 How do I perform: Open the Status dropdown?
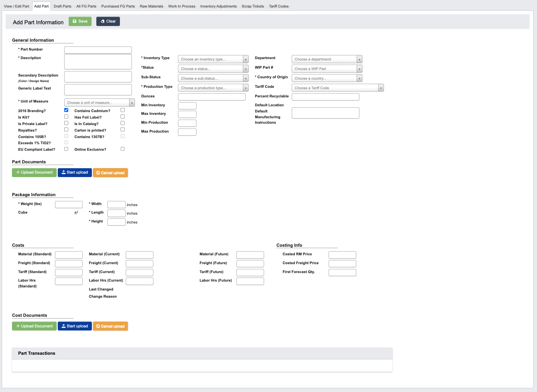coord(213,69)
